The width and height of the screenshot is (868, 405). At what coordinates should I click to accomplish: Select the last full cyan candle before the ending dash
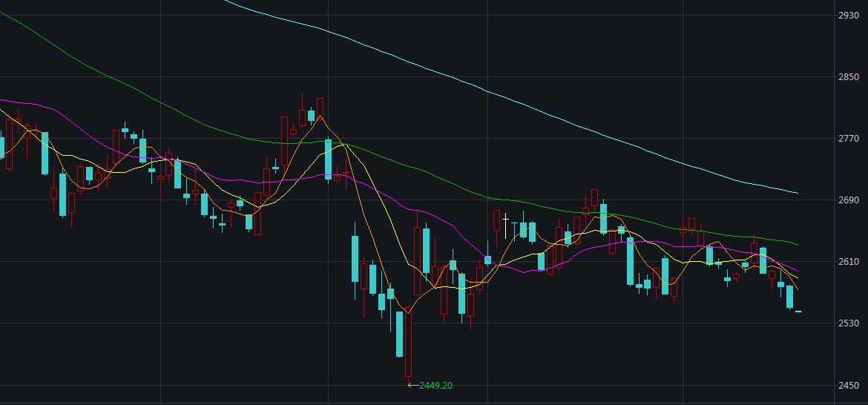(790, 297)
